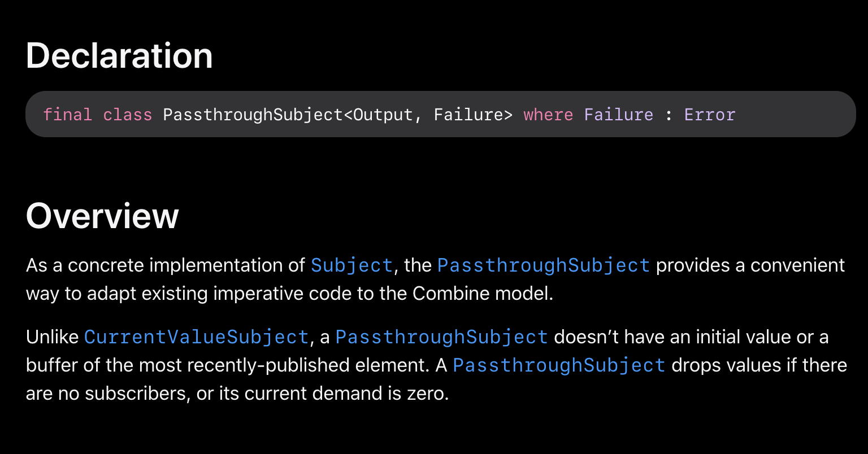
Task: Click the 'class' keyword in code block
Action: tap(127, 115)
